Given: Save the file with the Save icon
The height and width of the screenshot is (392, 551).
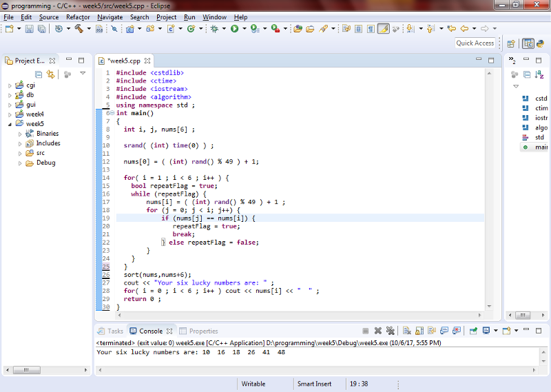Looking at the screenshot, I should pyautogui.click(x=29, y=29).
